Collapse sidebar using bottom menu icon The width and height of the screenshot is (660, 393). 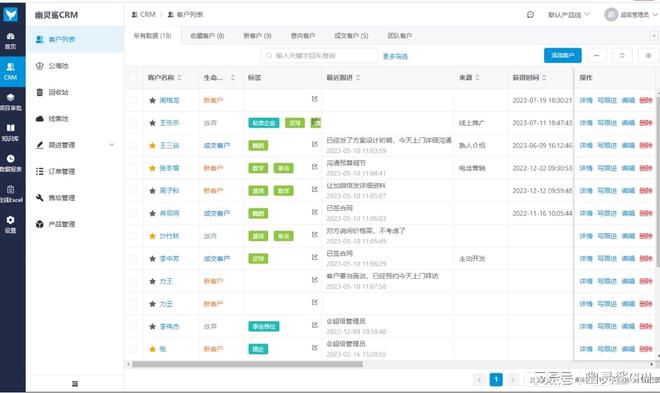pos(75,383)
